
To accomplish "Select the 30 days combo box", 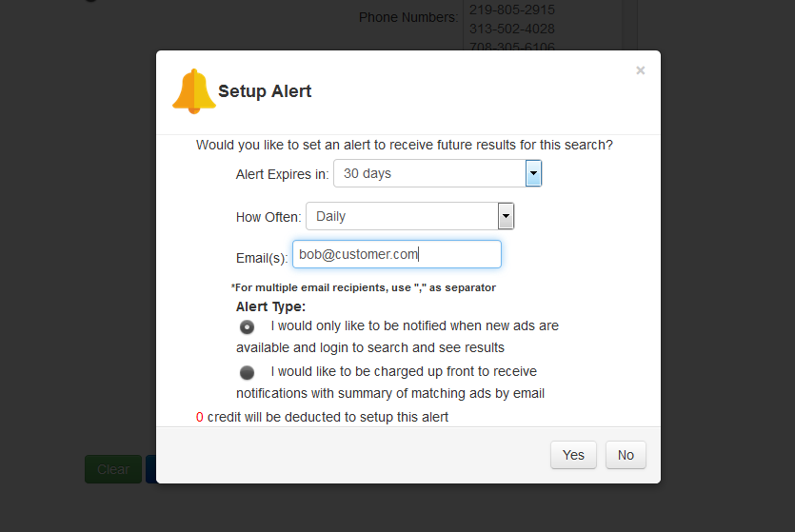I will tap(438, 173).
